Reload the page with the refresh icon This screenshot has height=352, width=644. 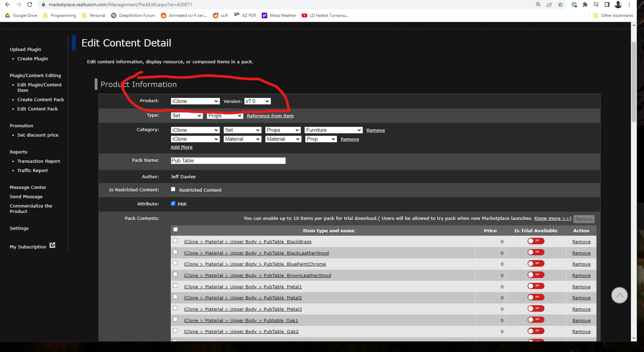30,4
